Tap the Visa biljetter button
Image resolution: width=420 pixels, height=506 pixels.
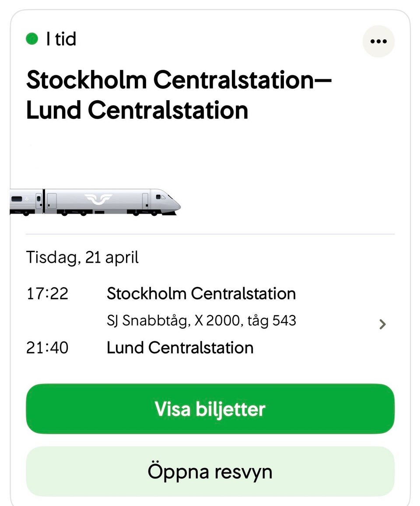pyautogui.click(x=210, y=409)
